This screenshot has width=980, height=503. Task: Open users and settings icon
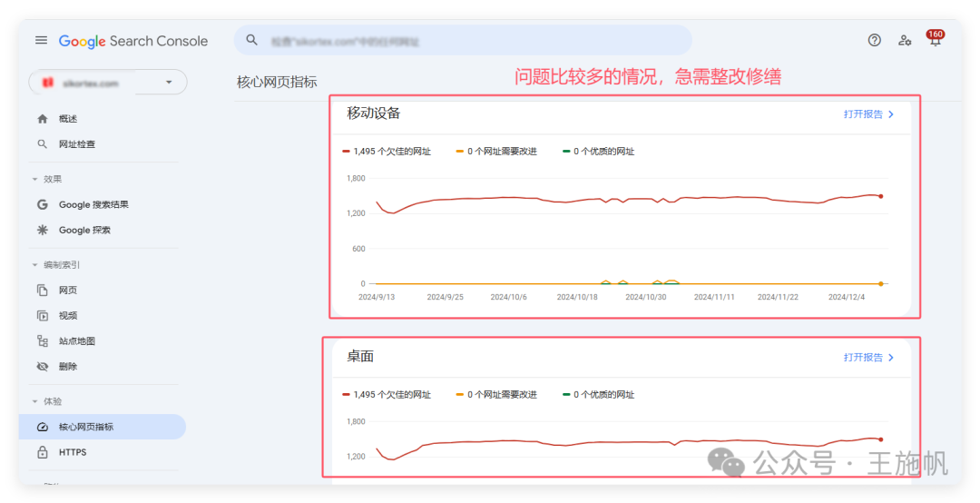(x=905, y=41)
